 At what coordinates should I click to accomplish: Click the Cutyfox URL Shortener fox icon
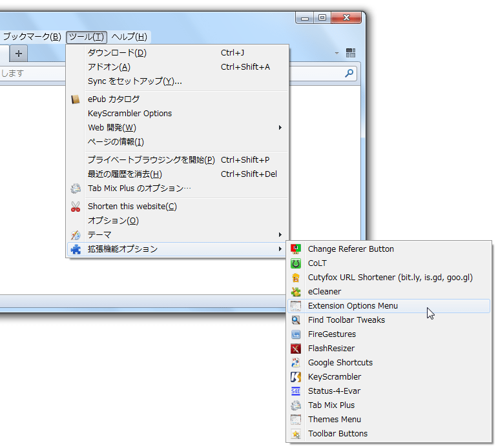click(x=296, y=278)
